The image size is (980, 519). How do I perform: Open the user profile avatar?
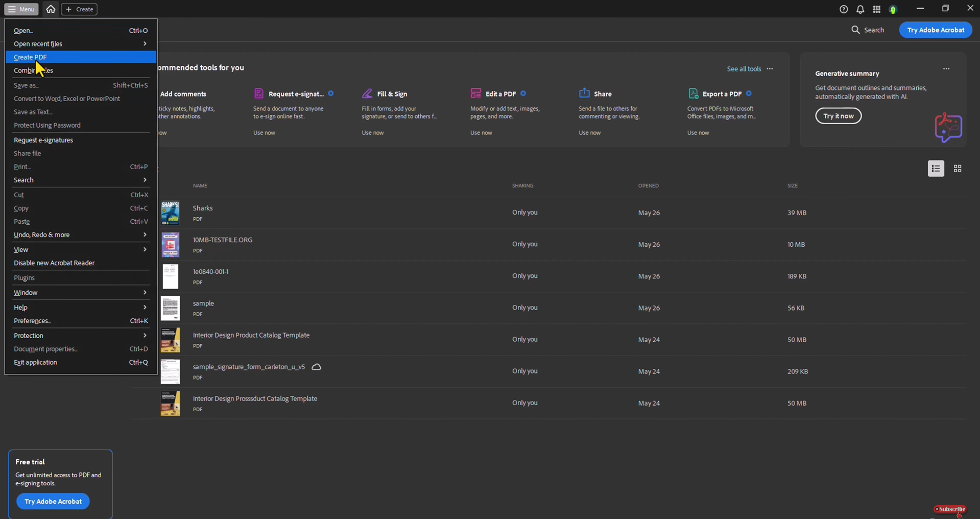click(x=893, y=9)
